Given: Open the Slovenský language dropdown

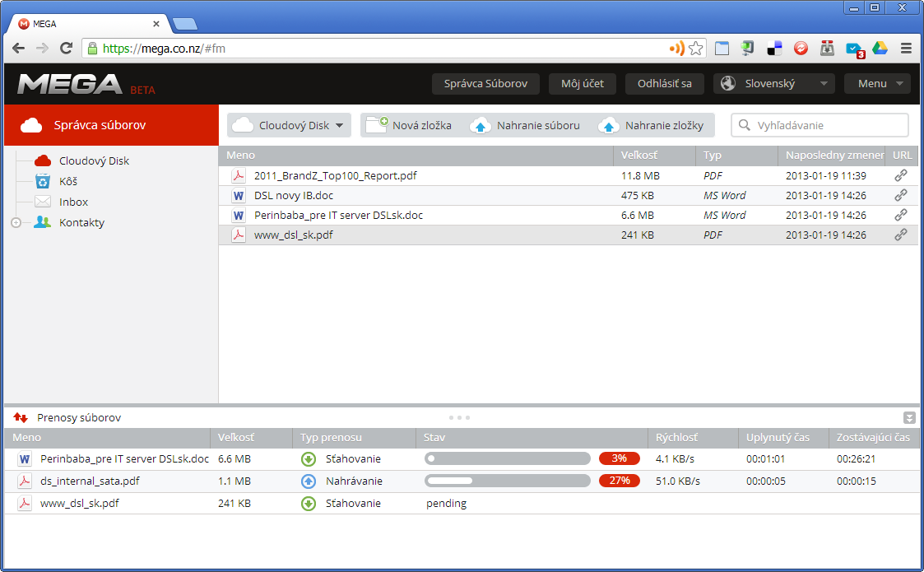Looking at the screenshot, I should pos(774,84).
